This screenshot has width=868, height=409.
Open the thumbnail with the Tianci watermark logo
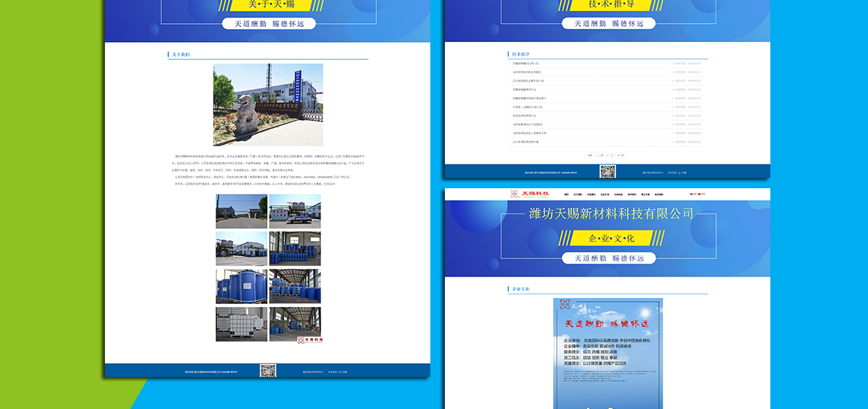tap(295, 324)
